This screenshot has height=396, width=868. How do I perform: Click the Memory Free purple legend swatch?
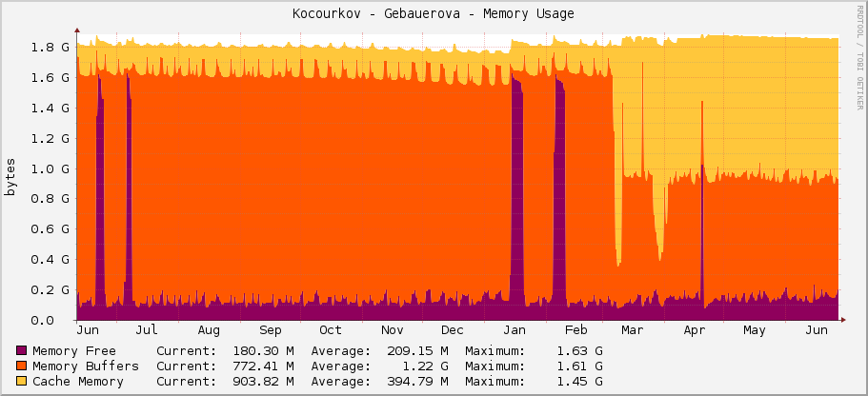tap(22, 350)
